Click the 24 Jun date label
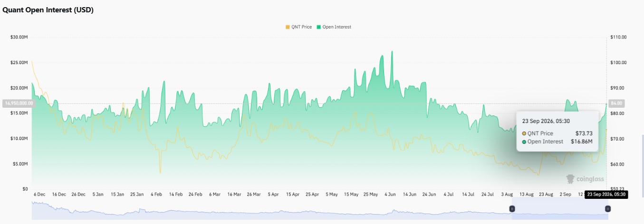 click(429, 194)
